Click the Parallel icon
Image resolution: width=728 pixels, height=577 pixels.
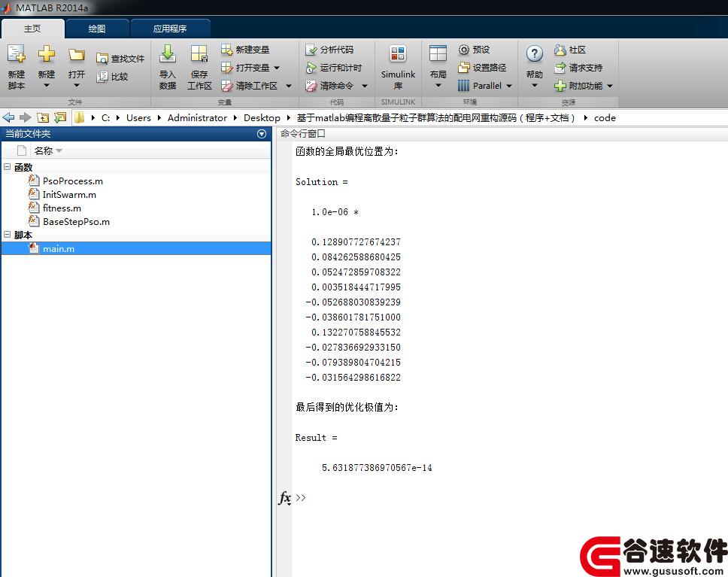464,86
